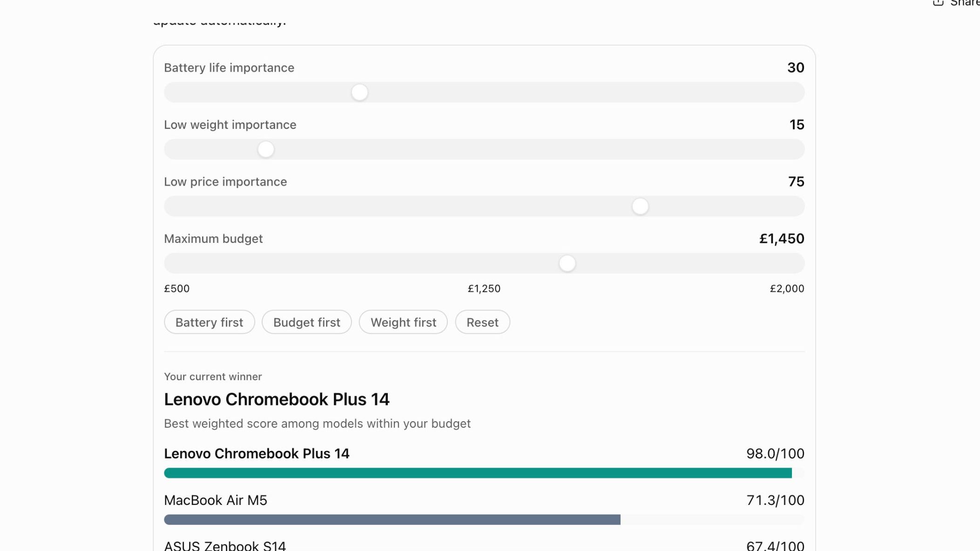Click the 'Your current winner' caption
The image size is (980, 551).
click(x=213, y=376)
